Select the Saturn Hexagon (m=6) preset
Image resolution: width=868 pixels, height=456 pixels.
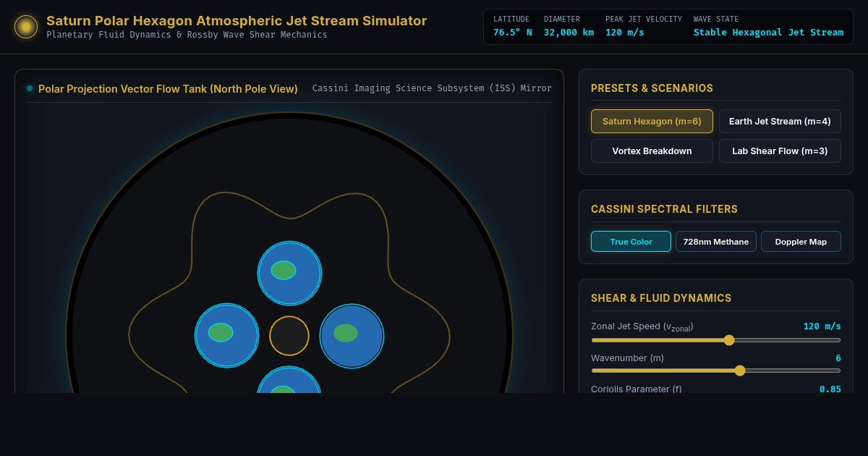click(x=652, y=122)
